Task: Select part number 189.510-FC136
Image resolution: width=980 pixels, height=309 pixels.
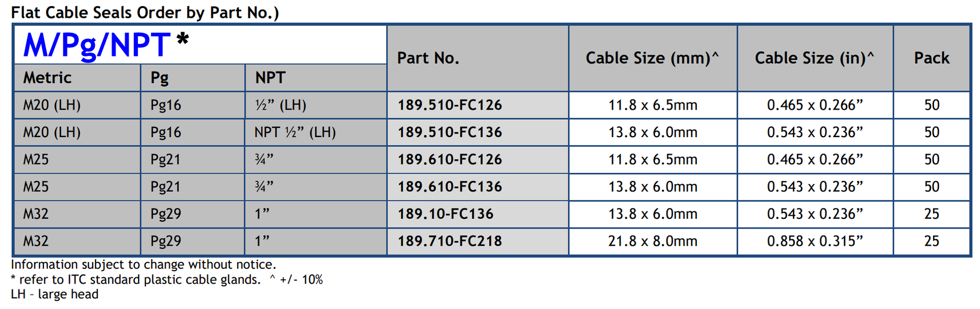Action: (x=450, y=133)
